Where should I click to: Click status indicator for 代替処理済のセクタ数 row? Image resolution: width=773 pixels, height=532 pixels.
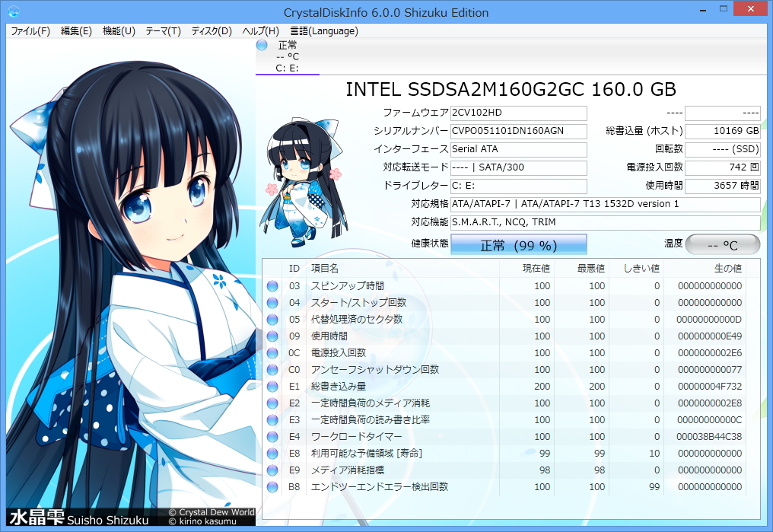272,319
